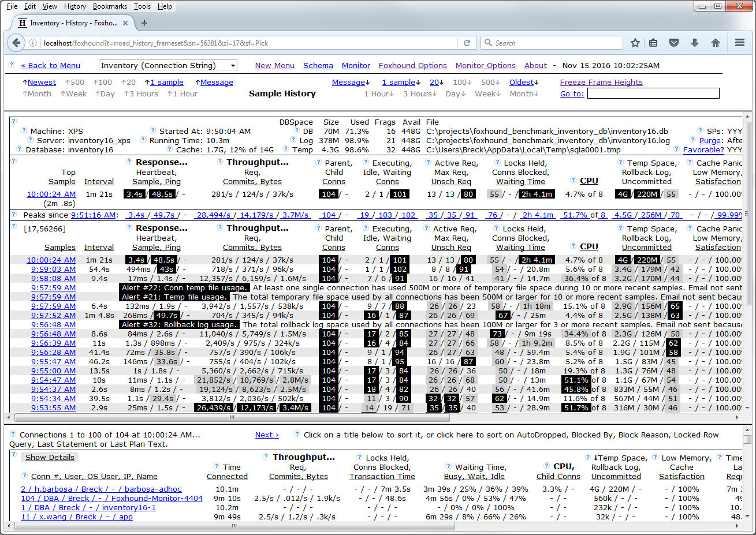Click help icon next to Conn #, User header
Viewport: 756px width, 535px height.
[x=24, y=476]
